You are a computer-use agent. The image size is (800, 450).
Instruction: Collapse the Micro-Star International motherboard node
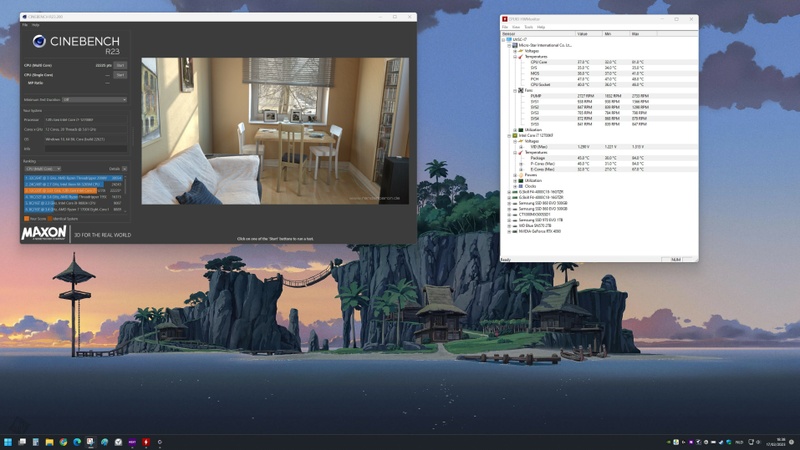(509, 45)
